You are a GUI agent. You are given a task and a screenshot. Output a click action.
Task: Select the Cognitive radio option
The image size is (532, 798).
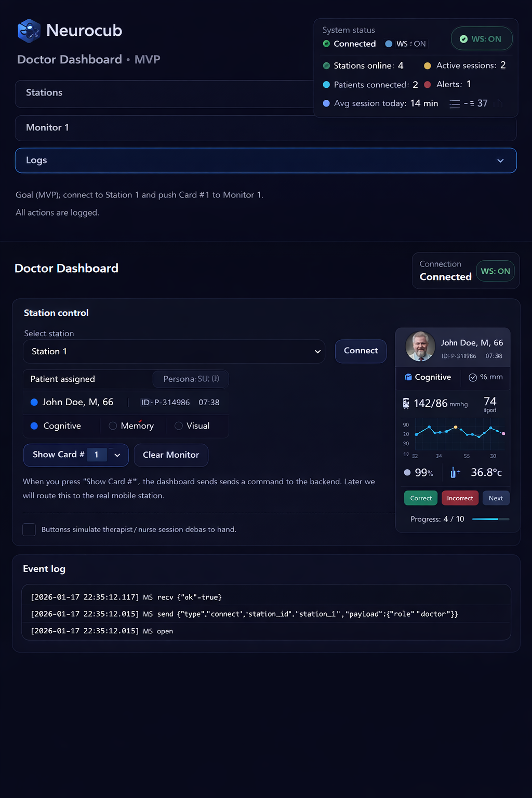point(34,426)
